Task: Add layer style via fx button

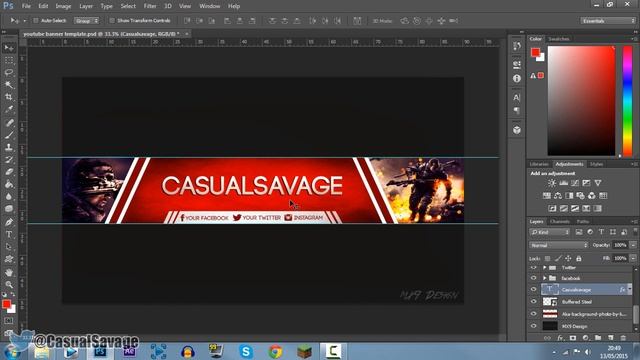Action: [x=560, y=338]
